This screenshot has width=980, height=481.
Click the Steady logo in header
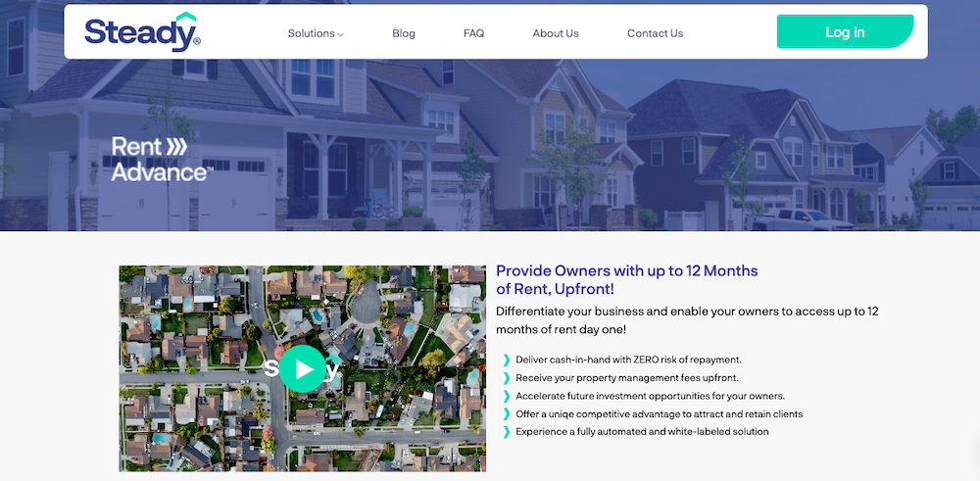[x=142, y=32]
